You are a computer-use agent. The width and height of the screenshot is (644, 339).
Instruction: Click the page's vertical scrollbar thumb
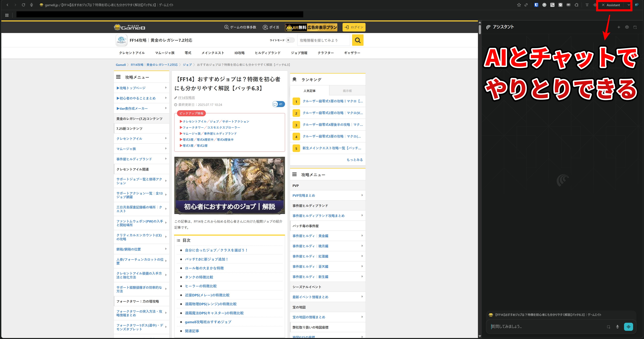pyautogui.click(x=479, y=29)
